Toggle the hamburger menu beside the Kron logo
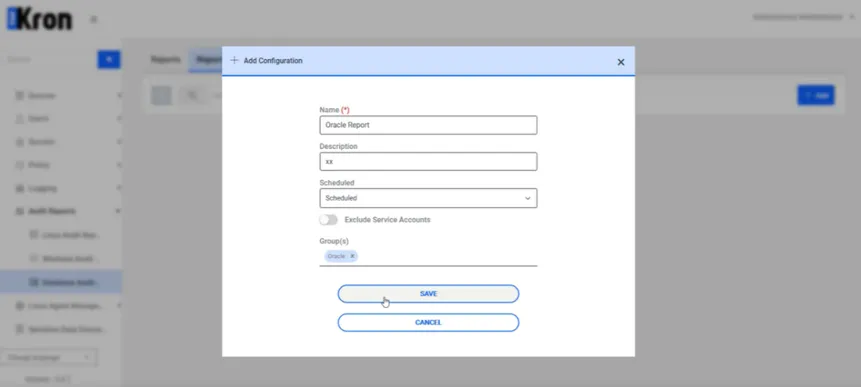This screenshot has width=861, height=387. click(x=93, y=20)
